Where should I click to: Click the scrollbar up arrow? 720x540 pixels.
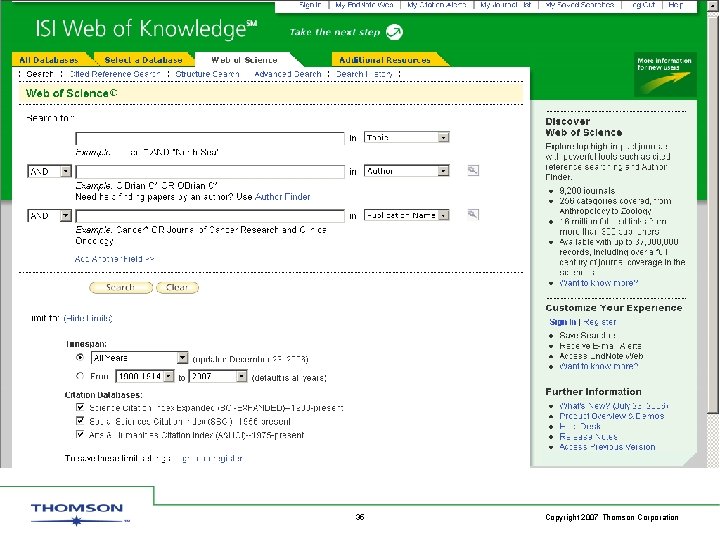click(x=713, y=6)
